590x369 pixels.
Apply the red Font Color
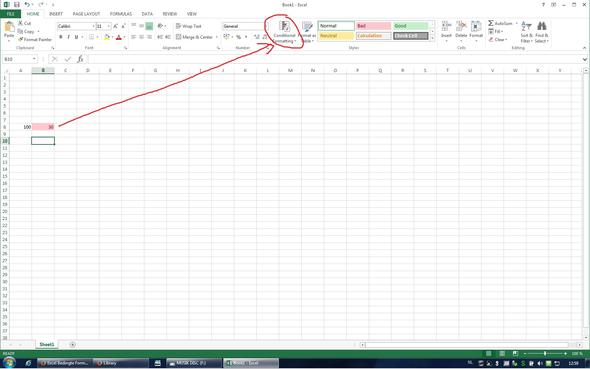click(x=119, y=37)
